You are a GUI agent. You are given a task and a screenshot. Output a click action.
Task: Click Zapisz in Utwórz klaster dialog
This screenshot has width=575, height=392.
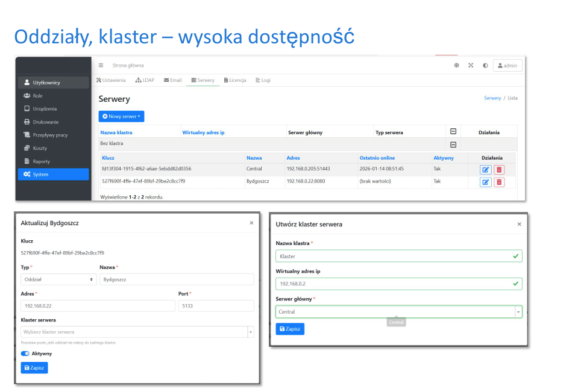[290, 329]
